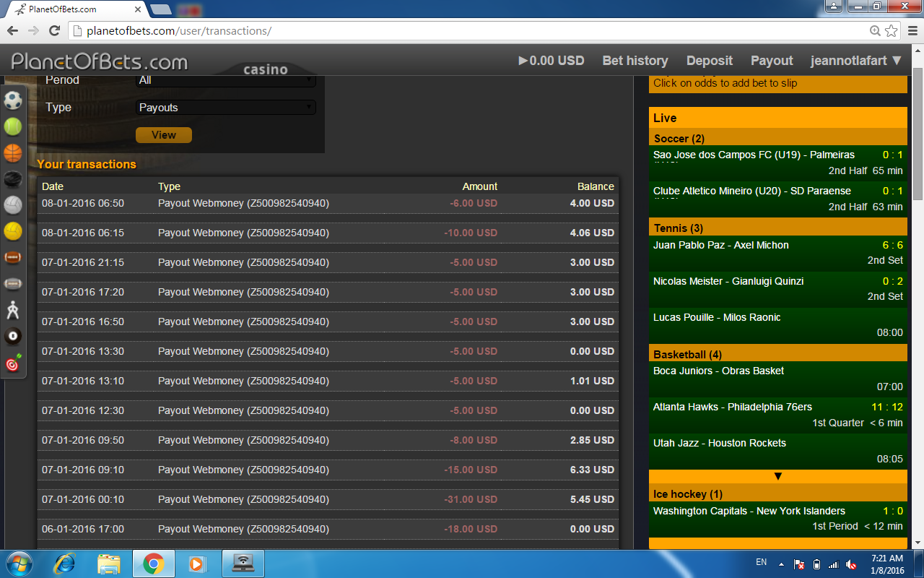Open Windows Explorer from the taskbar
Viewport: 924px width, 578px height.
click(x=109, y=563)
